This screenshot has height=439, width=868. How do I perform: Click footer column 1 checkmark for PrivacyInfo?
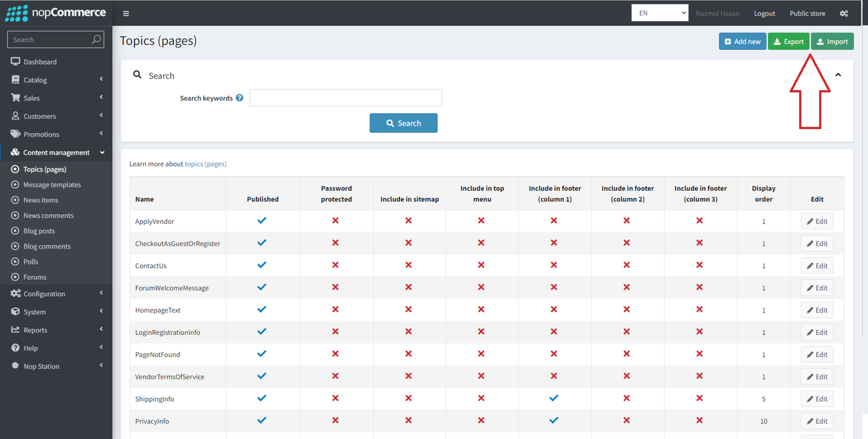(554, 421)
